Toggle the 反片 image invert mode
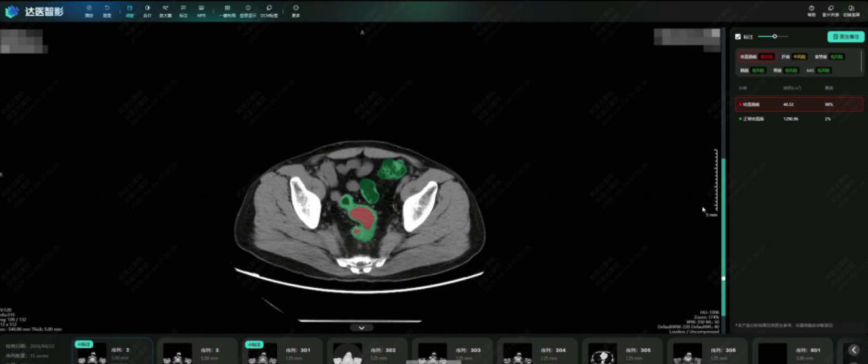 (x=147, y=11)
